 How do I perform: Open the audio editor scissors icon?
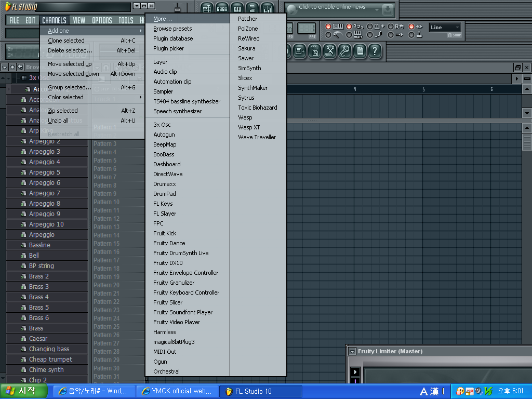[329, 51]
